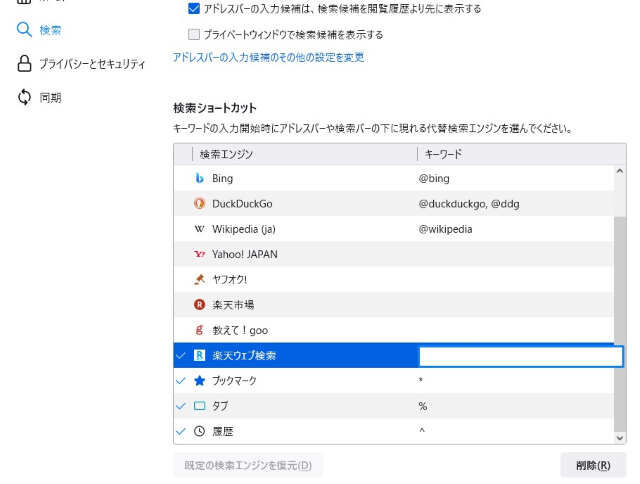Select the DuckDuckGo row name
The width and height of the screenshot is (640, 484).
[242, 204]
